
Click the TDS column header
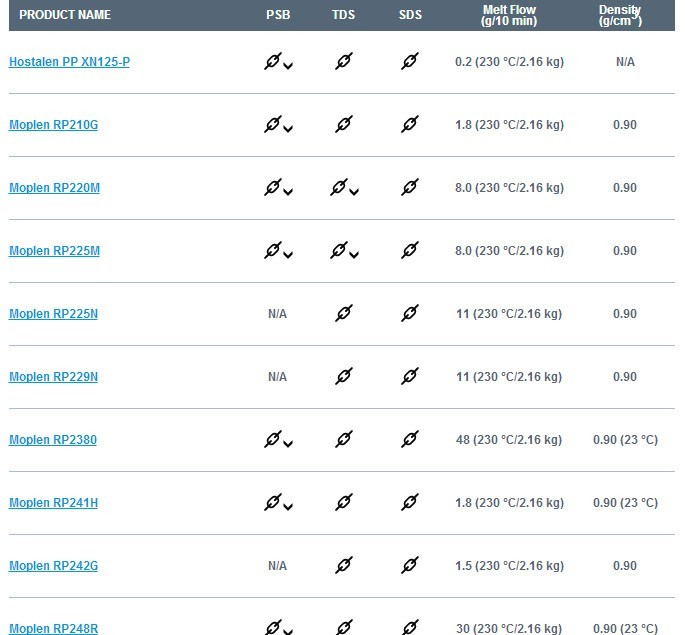coord(343,15)
